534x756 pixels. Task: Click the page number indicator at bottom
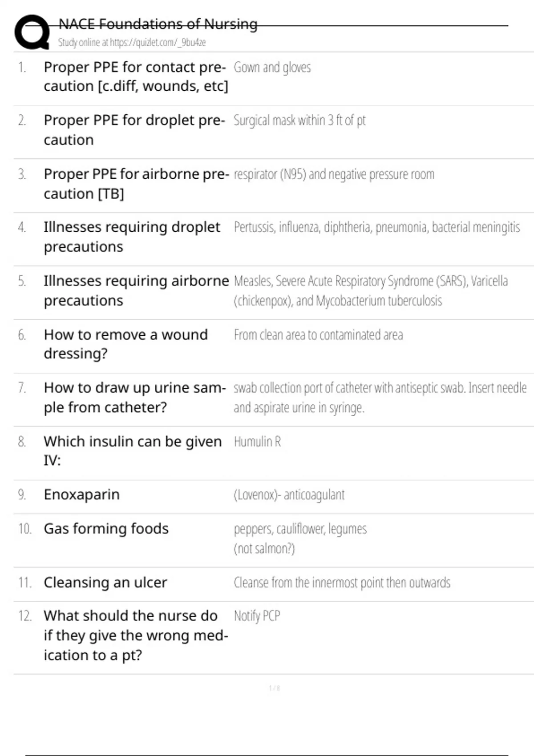point(275,688)
